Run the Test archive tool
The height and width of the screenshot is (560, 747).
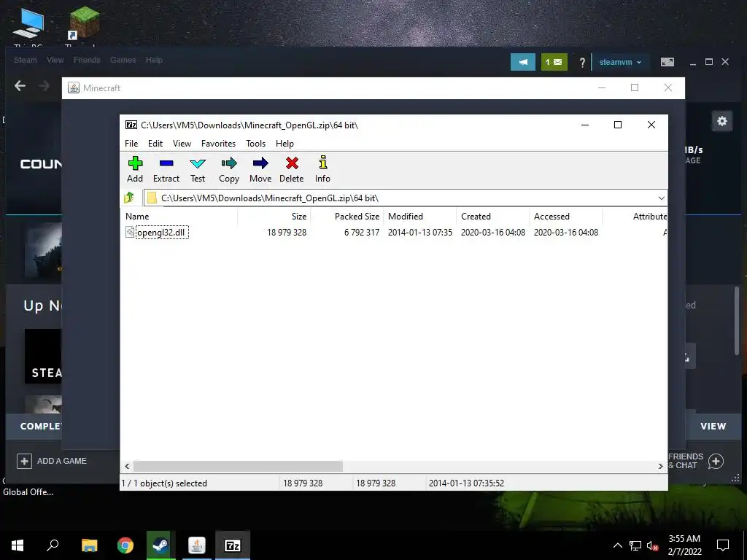point(197,169)
